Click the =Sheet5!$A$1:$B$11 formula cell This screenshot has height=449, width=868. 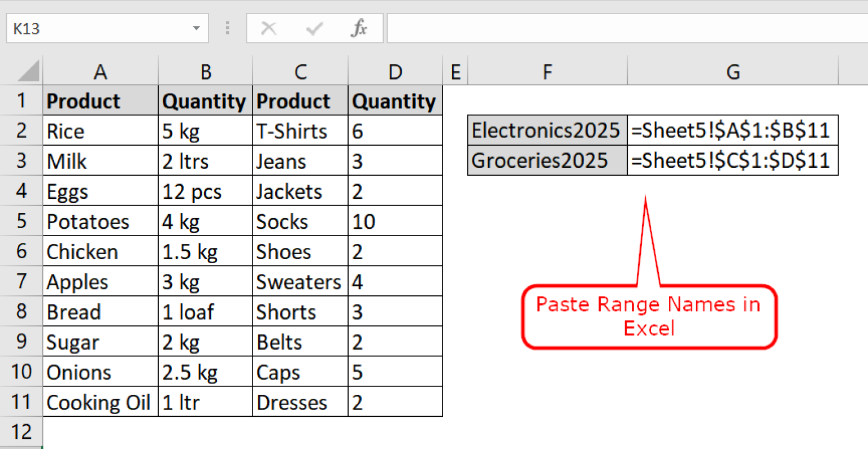point(732,130)
